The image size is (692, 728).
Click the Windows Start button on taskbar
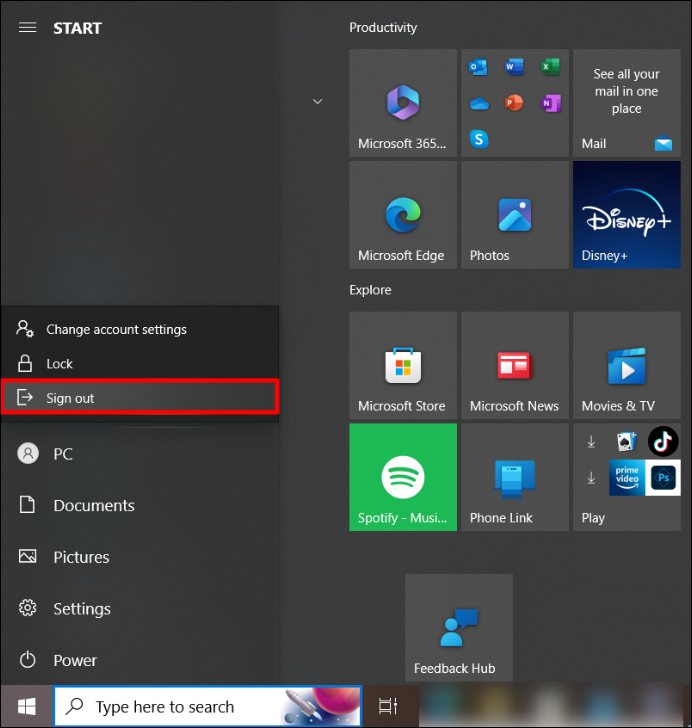(26, 707)
